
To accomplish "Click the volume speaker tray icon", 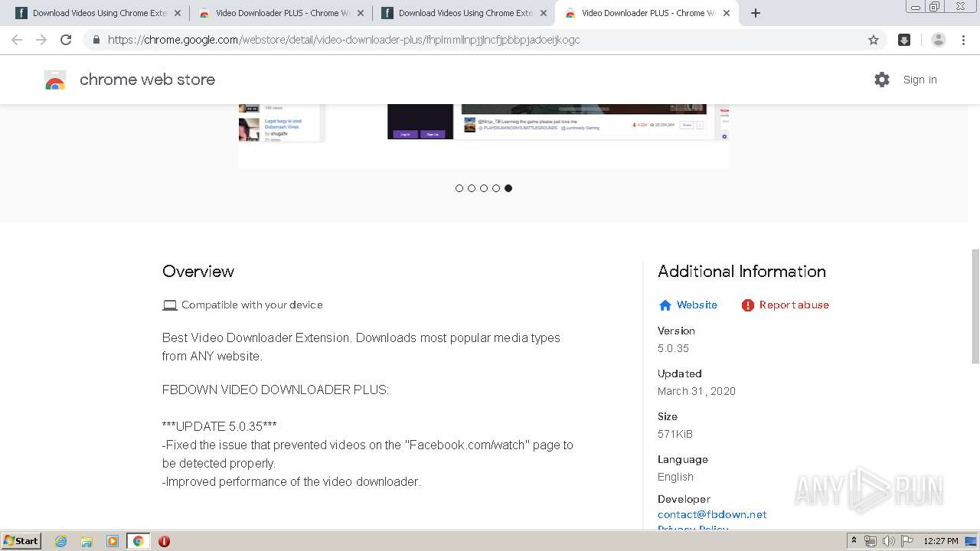I will (888, 541).
